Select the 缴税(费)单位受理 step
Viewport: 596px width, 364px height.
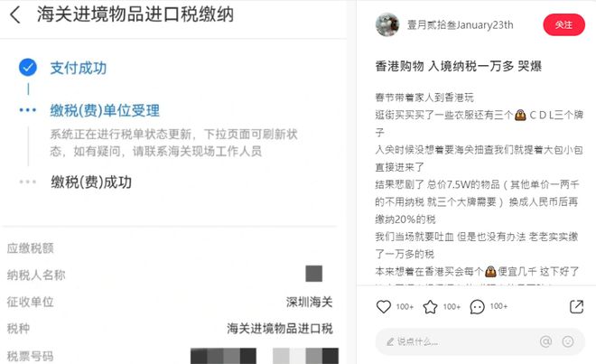coord(105,111)
